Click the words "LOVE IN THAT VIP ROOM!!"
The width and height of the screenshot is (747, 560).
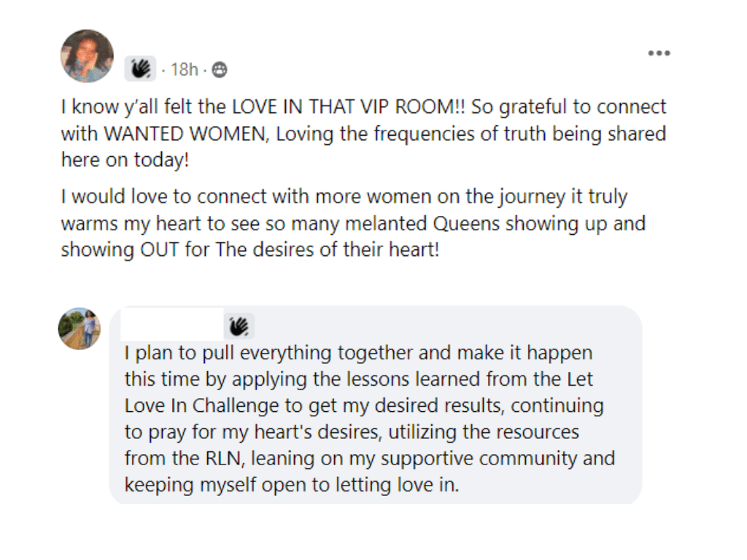(349, 107)
